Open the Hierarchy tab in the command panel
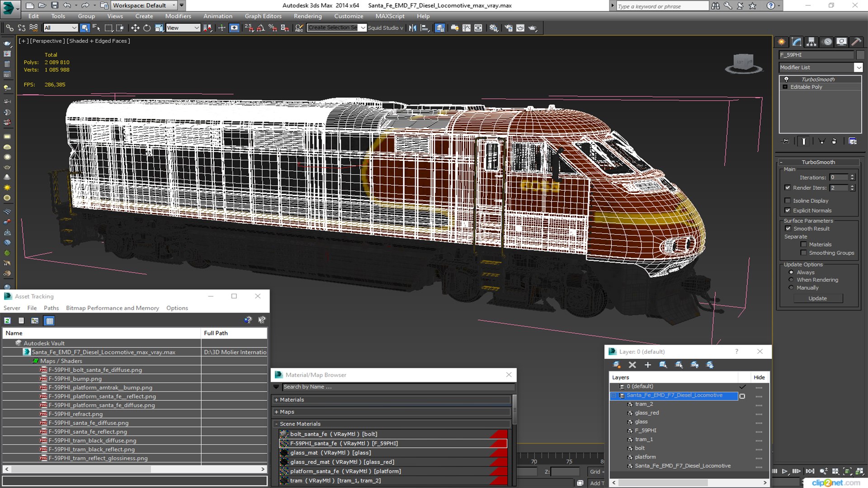This screenshot has width=868, height=488. (x=811, y=42)
